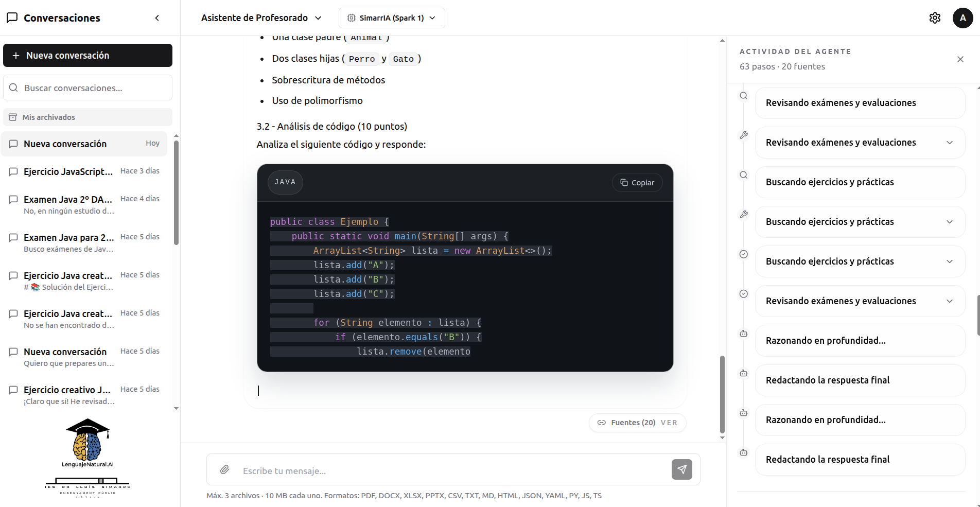Open settings via the gear icon
Viewport: 980px width, 507px height.
pos(935,18)
